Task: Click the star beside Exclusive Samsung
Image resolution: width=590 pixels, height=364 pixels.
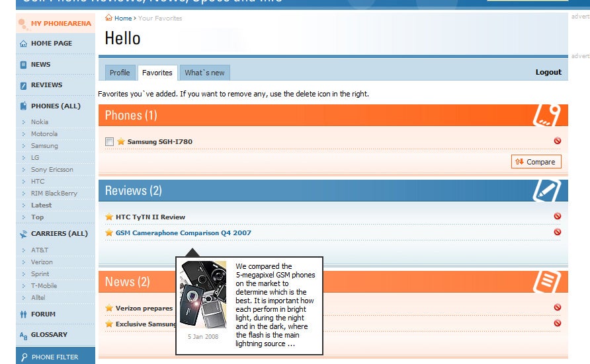Action: (109, 324)
